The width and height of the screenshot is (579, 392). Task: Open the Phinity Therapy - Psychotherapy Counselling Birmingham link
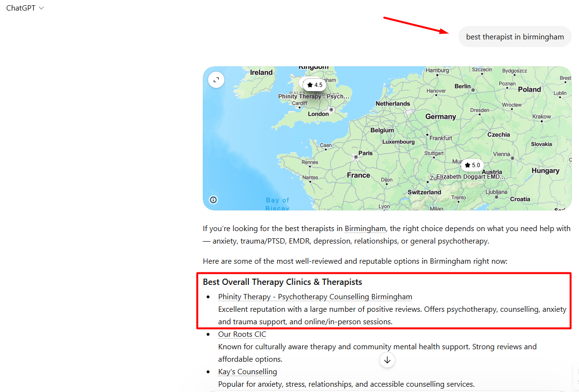[x=315, y=297]
